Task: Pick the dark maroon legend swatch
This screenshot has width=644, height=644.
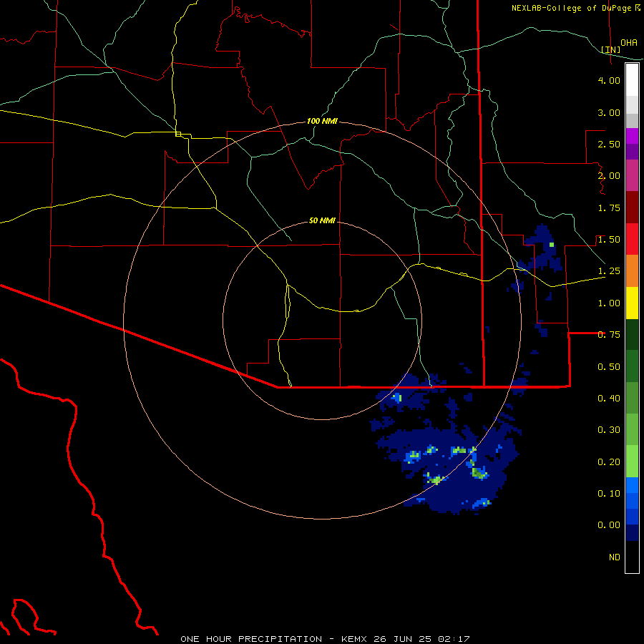Action: [x=632, y=207]
